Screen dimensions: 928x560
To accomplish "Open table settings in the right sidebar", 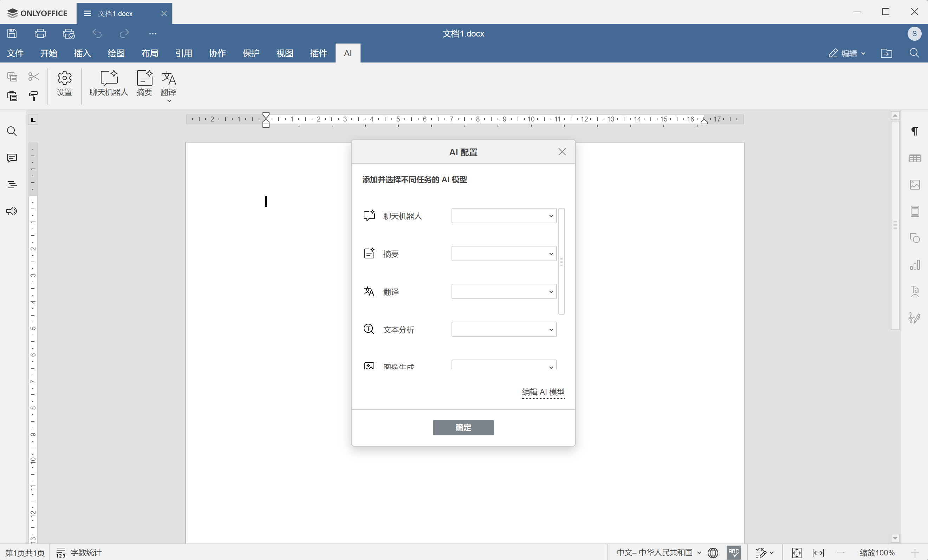I will click(914, 158).
